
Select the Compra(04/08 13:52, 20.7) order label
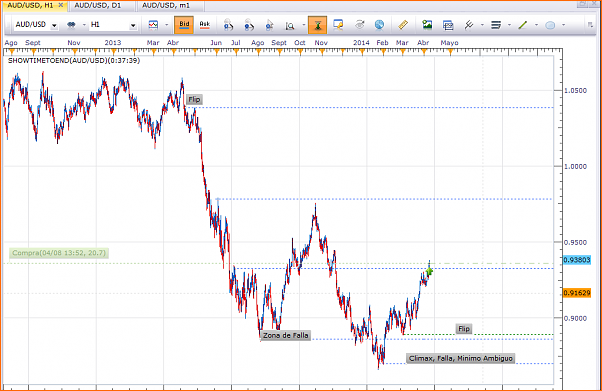(59, 253)
